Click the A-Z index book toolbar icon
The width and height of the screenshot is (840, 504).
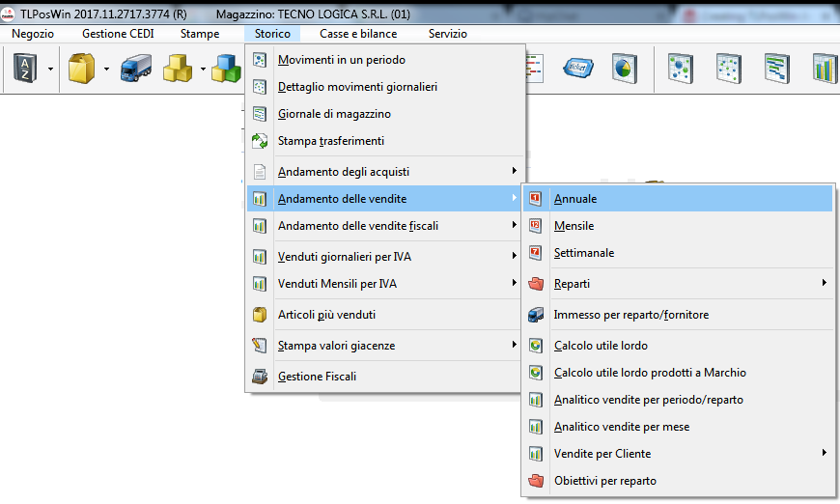pos(25,69)
